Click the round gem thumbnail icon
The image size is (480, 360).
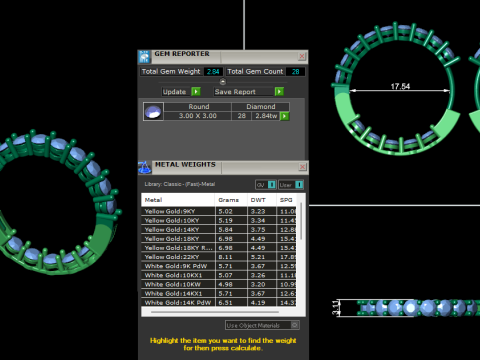(153, 111)
